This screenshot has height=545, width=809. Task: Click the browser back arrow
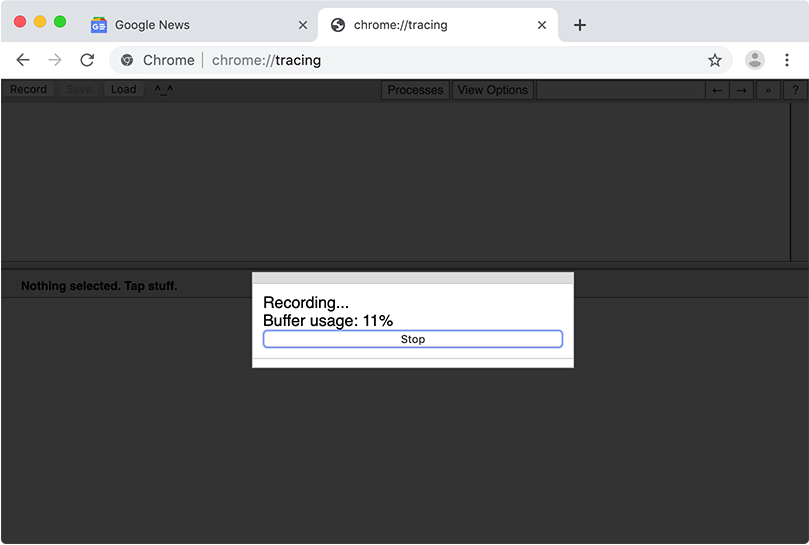click(x=23, y=60)
